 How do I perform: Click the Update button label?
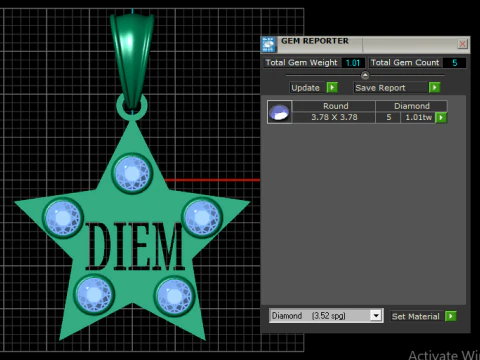(x=306, y=88)
